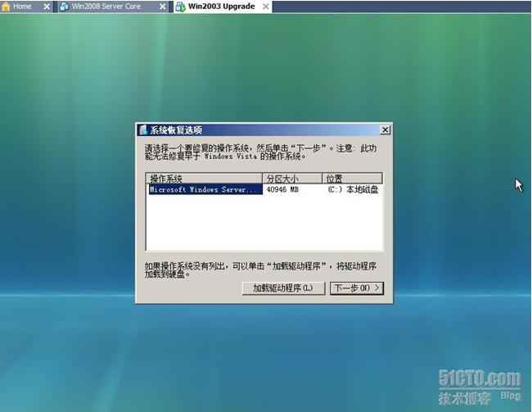Close the Win2003 Upgrade tab

click(266, 7)
